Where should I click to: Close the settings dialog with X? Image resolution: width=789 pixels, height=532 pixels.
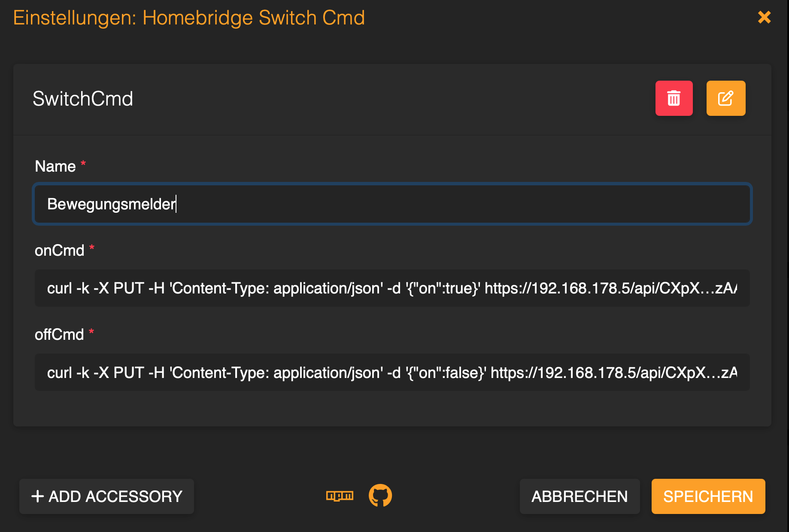click(764, 17)
